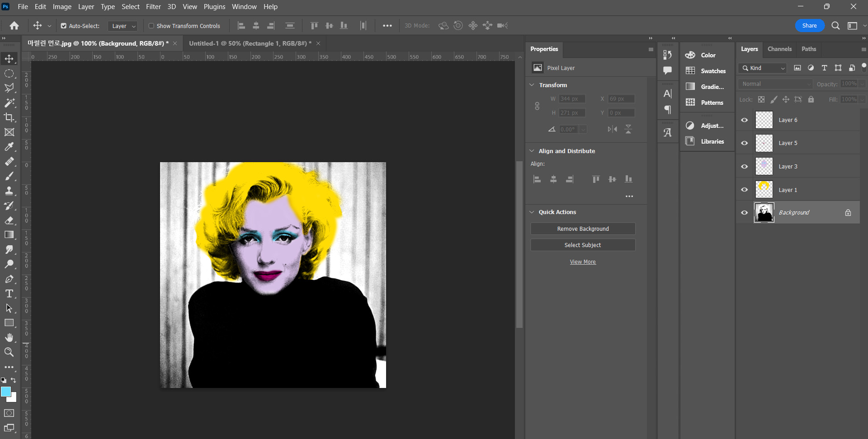
Task: Choose the Eraser tool
Action: [x=9, y=220]
